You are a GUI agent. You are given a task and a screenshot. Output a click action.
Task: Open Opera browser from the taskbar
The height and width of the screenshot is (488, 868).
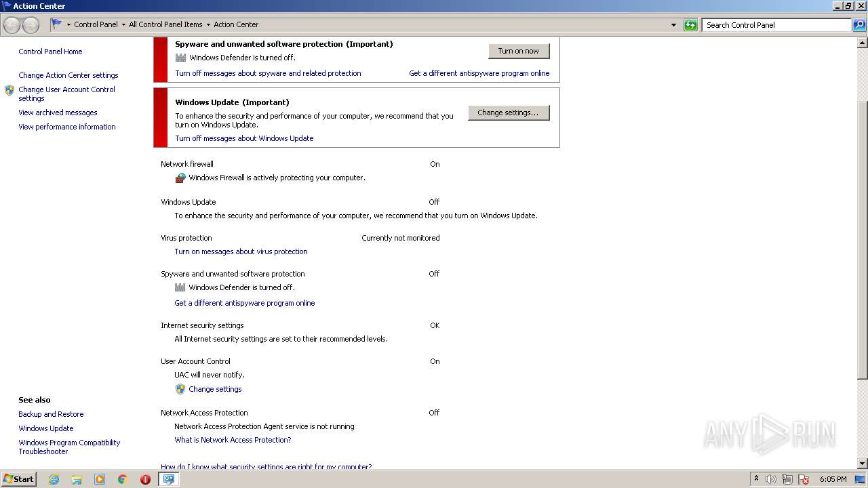coord(145,479)
